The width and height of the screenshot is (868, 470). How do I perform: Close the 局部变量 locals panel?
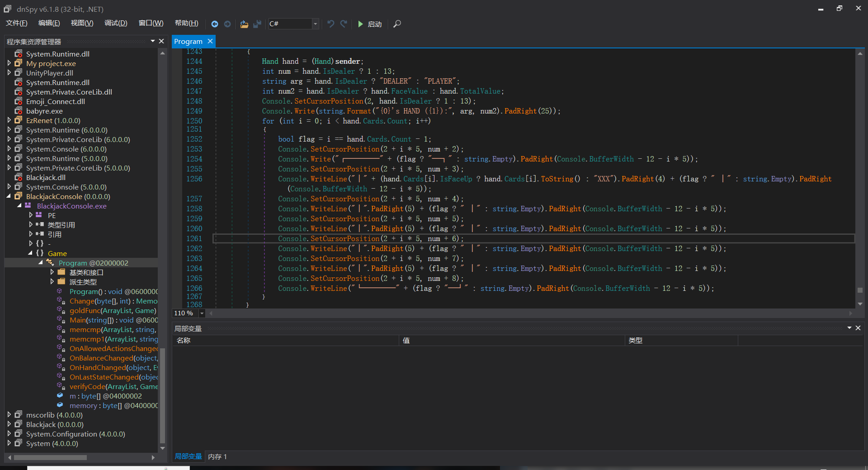(x=858, y=328)
